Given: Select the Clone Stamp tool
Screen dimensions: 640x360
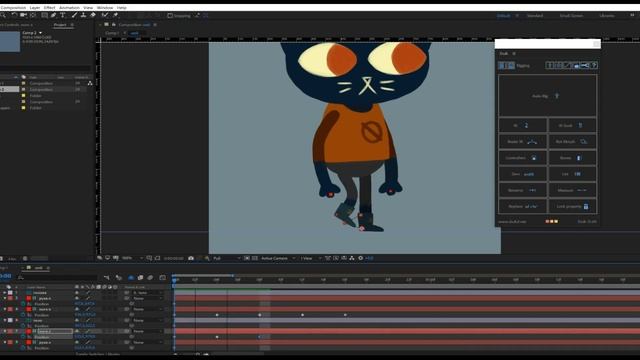Looking at the screenshot, I should point(84,15).
